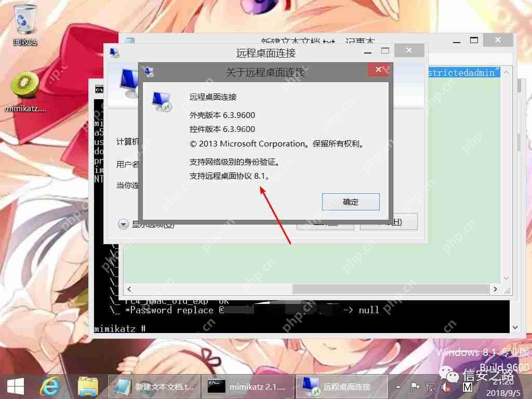Close the 关于远程桌面连接 dialog
This screenshot has height=399, width=532.
379,70
